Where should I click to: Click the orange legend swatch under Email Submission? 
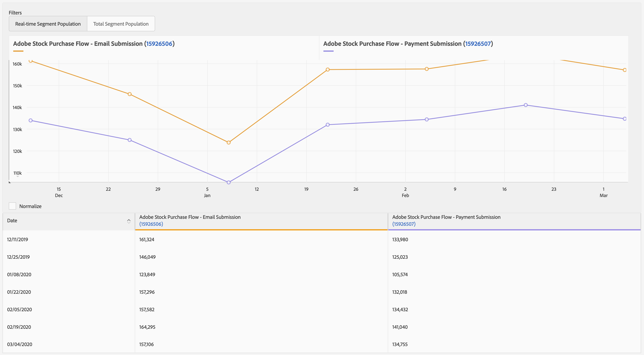pyautogui.click(x=18, y=51)
